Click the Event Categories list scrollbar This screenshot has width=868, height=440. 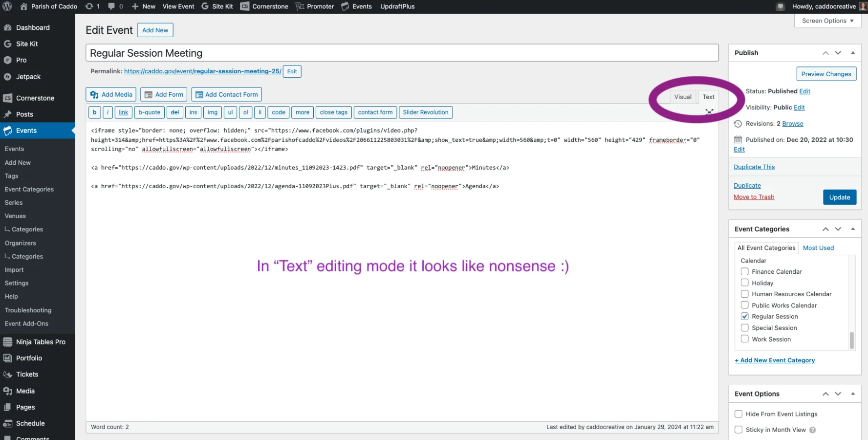click(851, 340)
